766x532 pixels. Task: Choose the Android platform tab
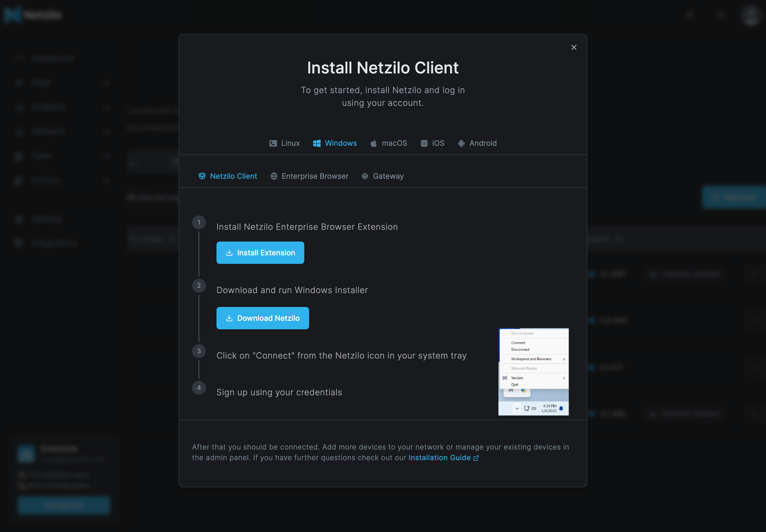tap(477, 143)
